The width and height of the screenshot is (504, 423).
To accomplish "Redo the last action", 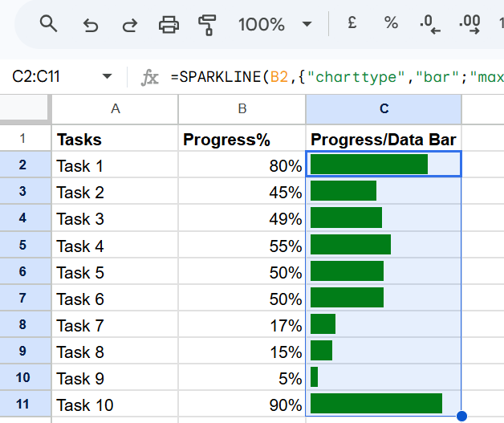I will (x=130, y=25).
